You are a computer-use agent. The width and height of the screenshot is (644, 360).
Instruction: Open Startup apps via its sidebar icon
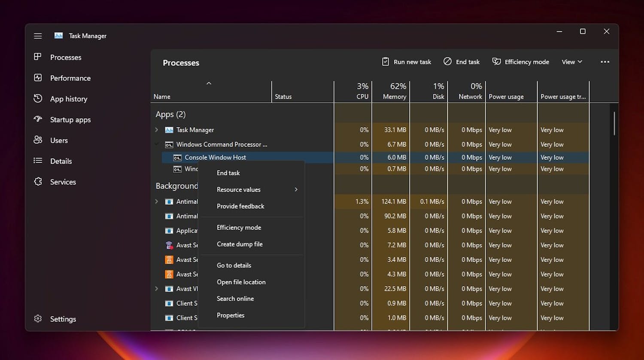(38, 119)
